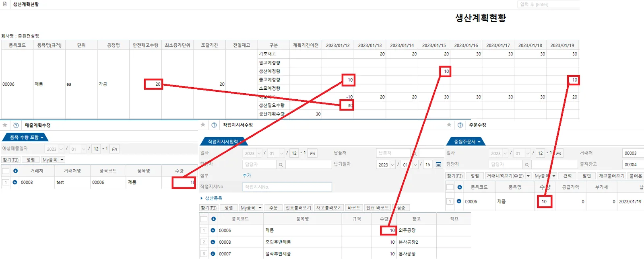The height and width of the screenshot is (259, 644).
Task: Select the 중원주문서 tab
Action: (467, 142)
